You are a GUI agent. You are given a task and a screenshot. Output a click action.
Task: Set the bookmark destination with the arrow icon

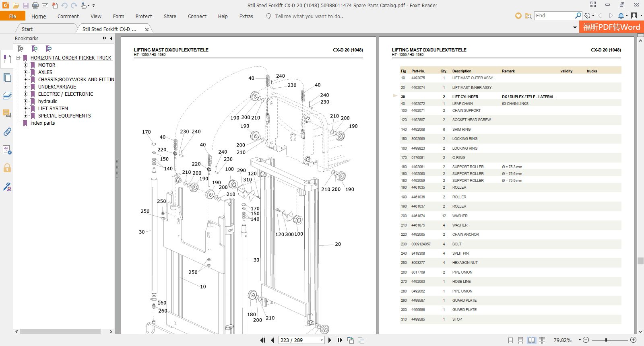[49, 49]
